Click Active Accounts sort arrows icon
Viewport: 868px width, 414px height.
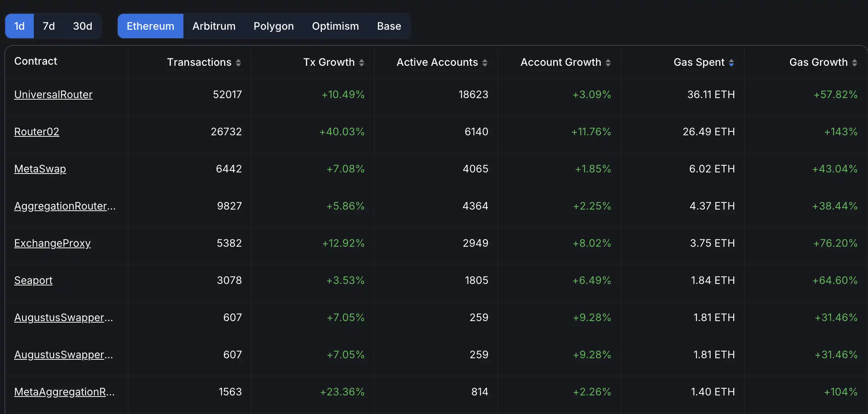pos(485,63)
